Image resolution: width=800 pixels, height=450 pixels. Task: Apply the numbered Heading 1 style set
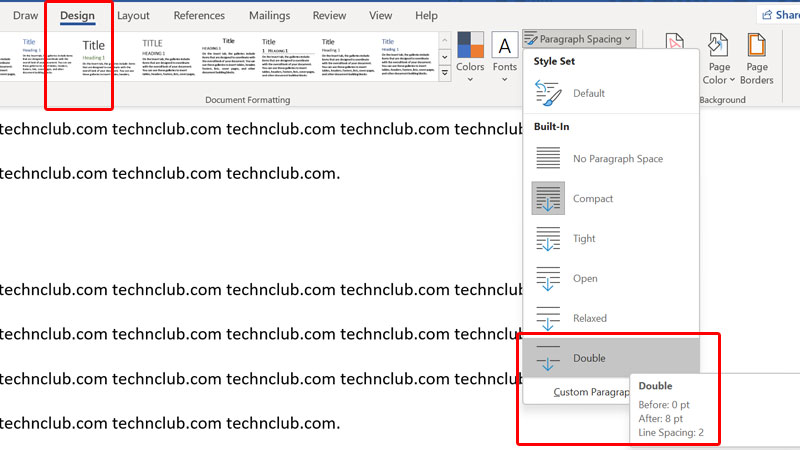pos(287,57)
